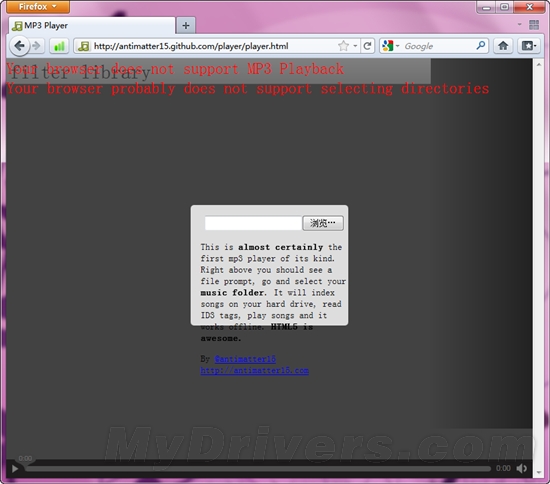Go back using the browser back arrow
The image size is (550, 484).
coord(19,46)
